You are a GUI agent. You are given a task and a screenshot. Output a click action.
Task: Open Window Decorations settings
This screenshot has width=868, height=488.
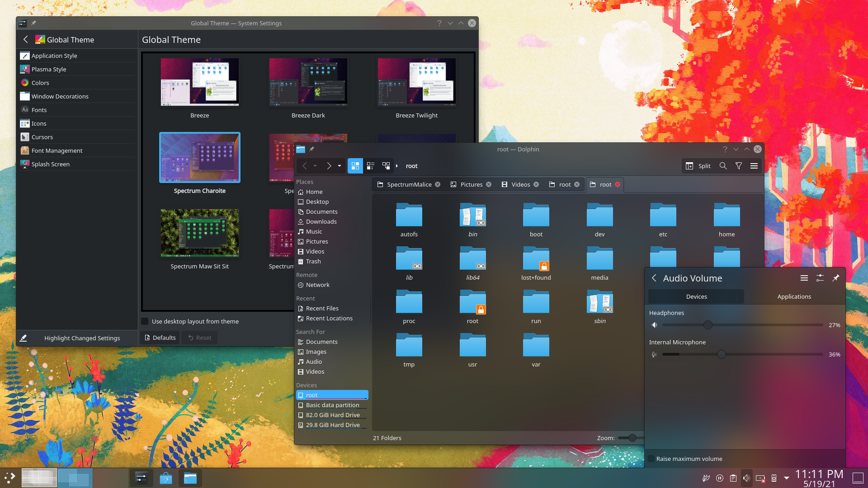77,96
